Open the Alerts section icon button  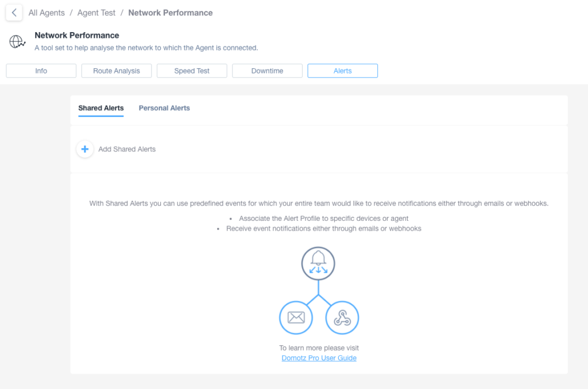point(342,71)
